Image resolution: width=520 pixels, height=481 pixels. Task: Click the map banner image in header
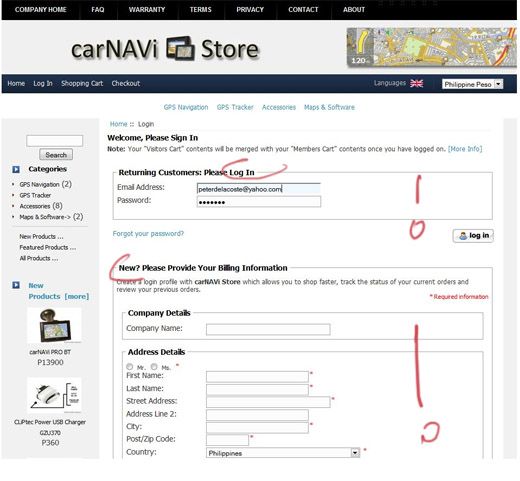[x=431, y=47]
